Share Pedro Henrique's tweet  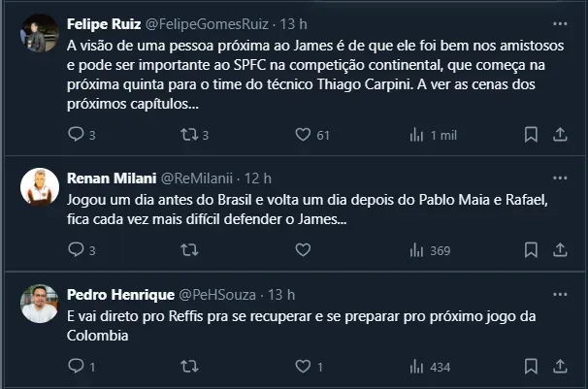pos(561,367)
